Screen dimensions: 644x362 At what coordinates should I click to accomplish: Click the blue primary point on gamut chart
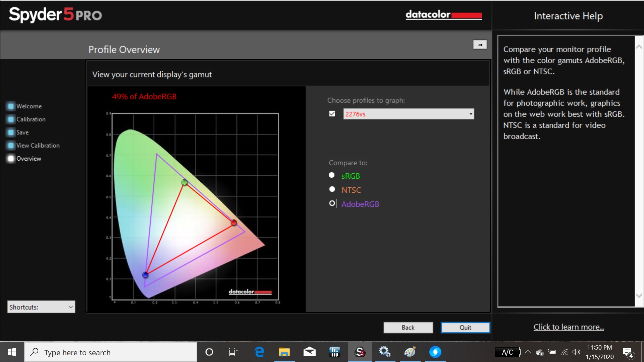click(x=145, y=275)
